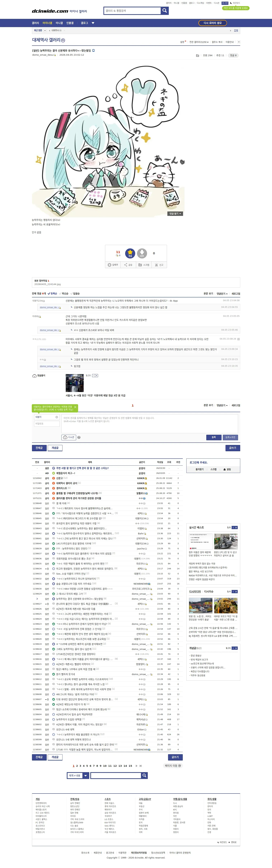Image resolution: width=272 pixels, height=868 pixels.
Task: Open 갤러리 tab in navigation bar
Action: [35, 23]
